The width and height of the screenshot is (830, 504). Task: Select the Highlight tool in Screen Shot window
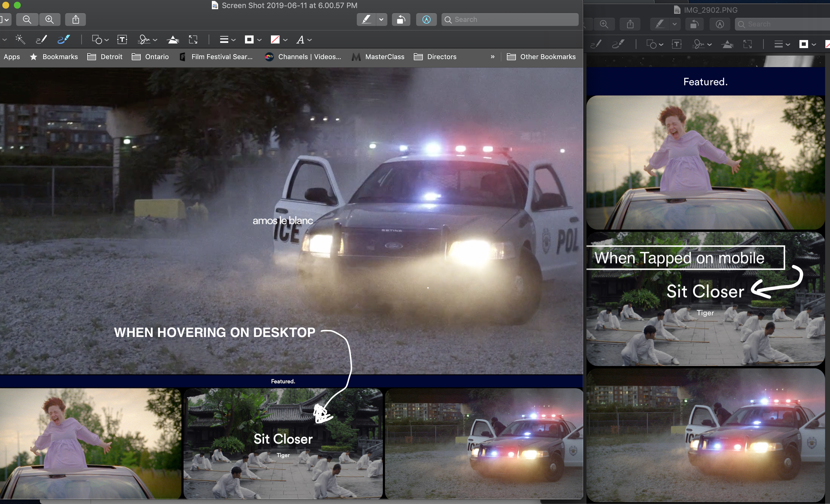pyautogui.click(x=366, y=20)
